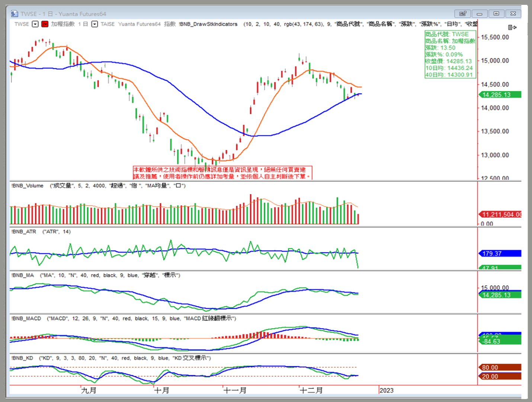Click the green -84.63 MACD value tag

coord(500,341)
